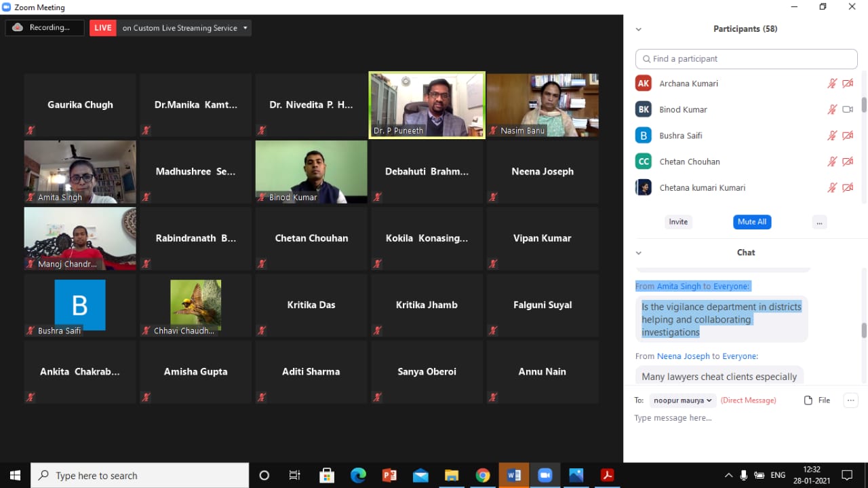This screenshot has width=868, height=488.
Task: Collapse the Participants panel chevron
Action: click(x=638, y=29)
